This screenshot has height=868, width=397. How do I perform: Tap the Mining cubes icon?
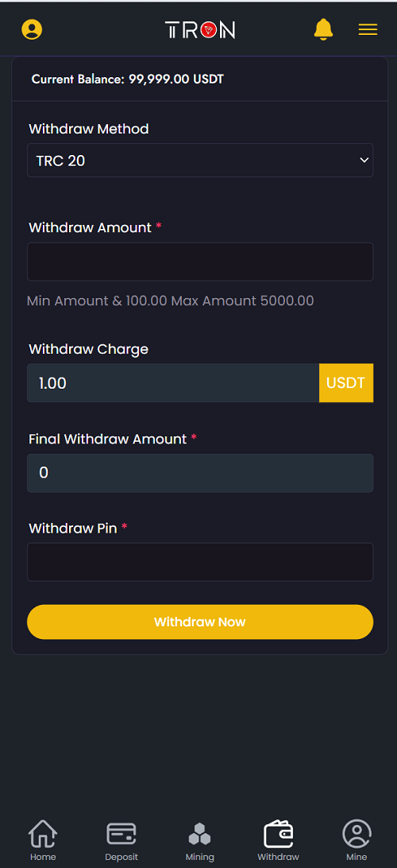coord(199,834)
